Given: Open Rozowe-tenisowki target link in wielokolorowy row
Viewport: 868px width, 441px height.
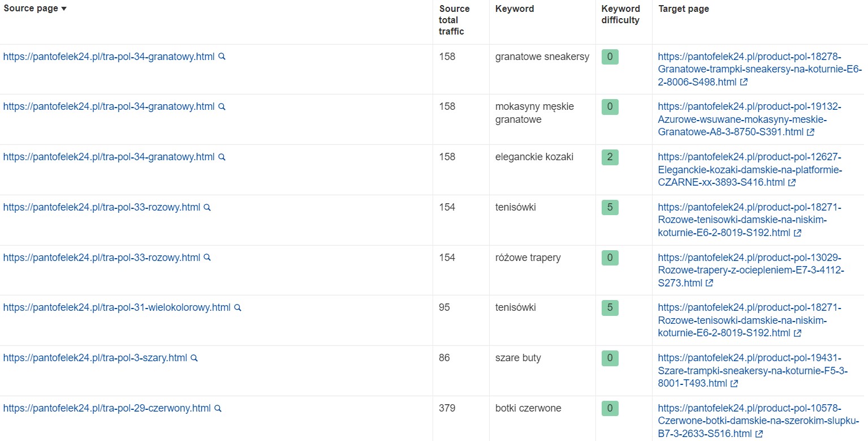Looking at the screenshot, I should [750, 320].
